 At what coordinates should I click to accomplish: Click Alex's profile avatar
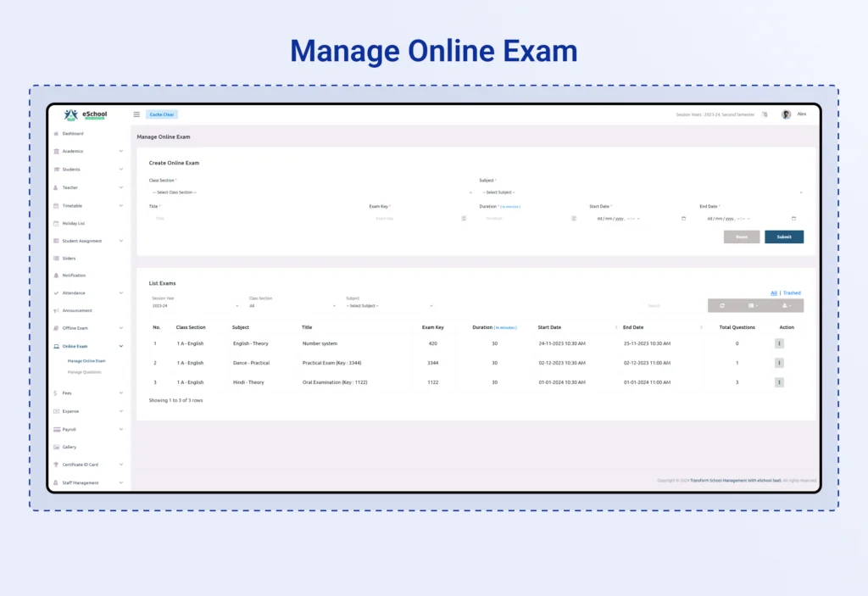click(x=786, y=114)
